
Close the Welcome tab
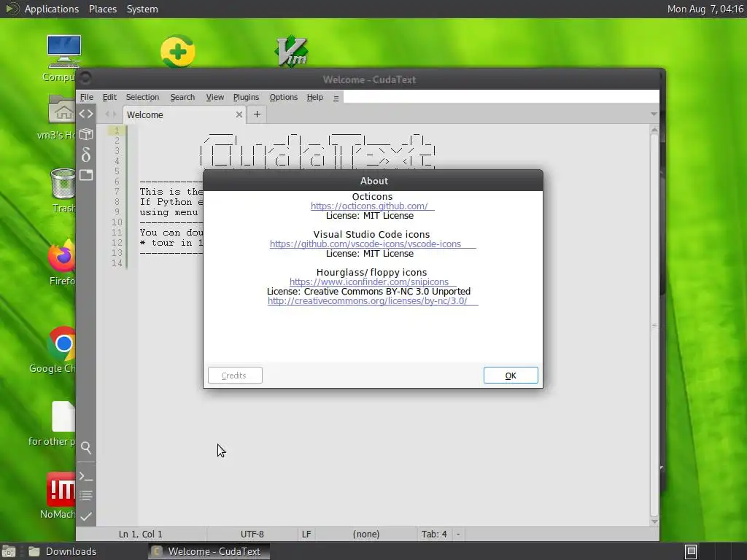pyautogui.click(x=239, y=114)
